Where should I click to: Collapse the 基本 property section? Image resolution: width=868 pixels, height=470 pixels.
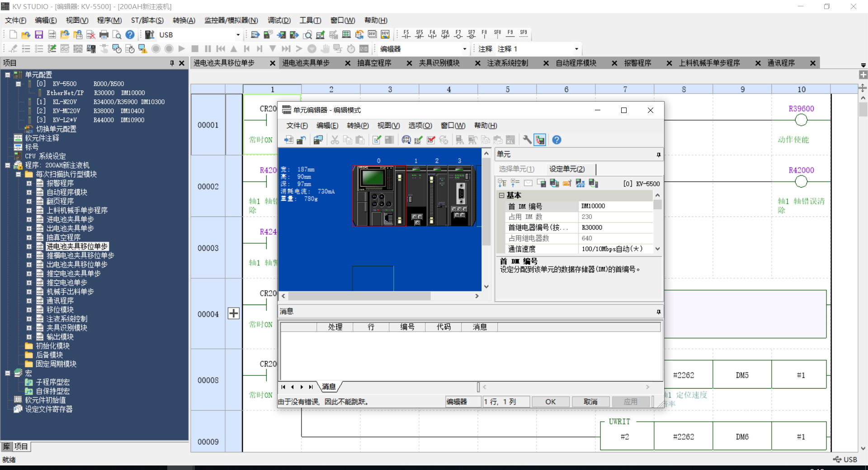501,195
